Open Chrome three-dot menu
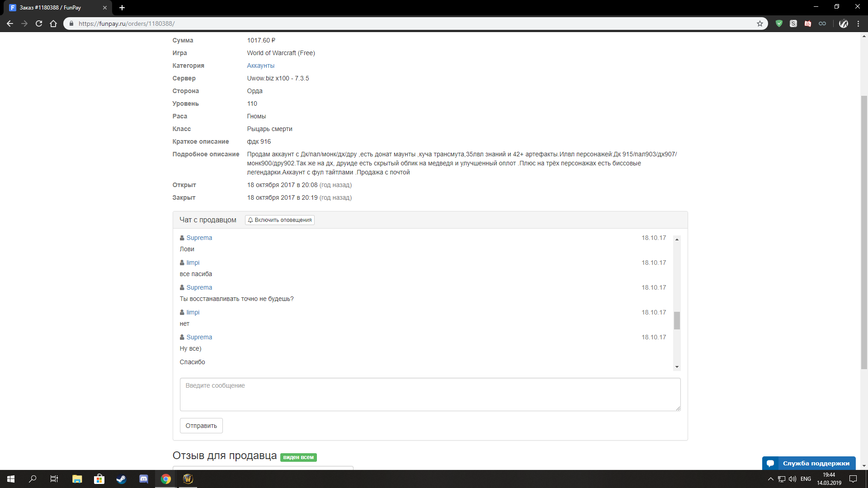Image resolution: width=868 pixels, height=488 pixels. pos(858,23)
